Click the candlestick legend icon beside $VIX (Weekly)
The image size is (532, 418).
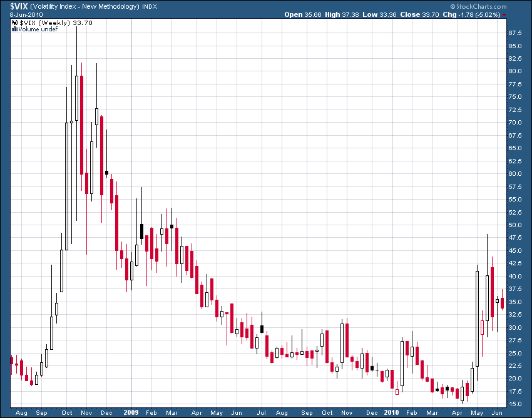[x=14, y=23]
